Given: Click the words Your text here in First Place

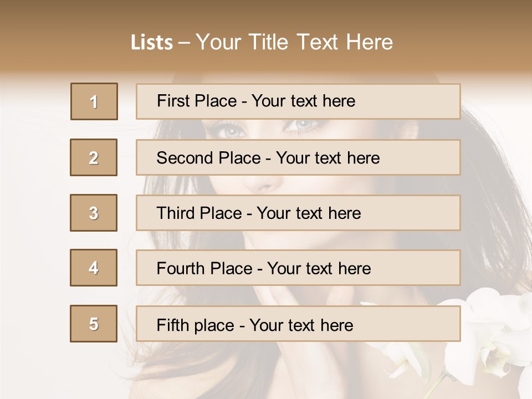Looking at the screenshot, I should coord(303,101).
